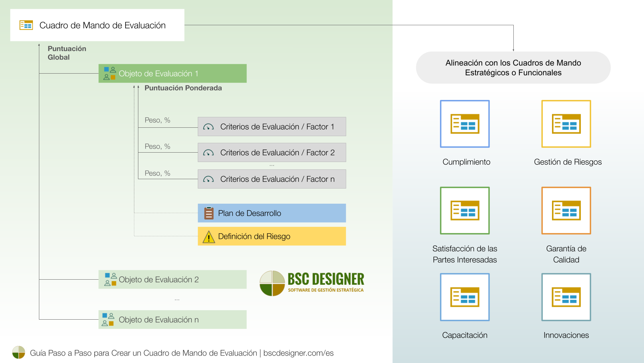Image resolution: width=644 pixels, height=363 pixels.
Task: Click the people-squares icon on Objeto de Evaluación 1
Action: coord(109,73)
